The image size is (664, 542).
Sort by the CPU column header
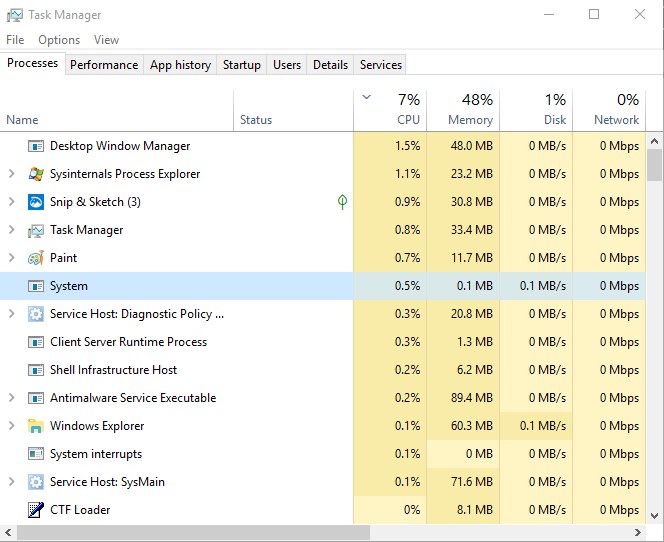point(390,111)
